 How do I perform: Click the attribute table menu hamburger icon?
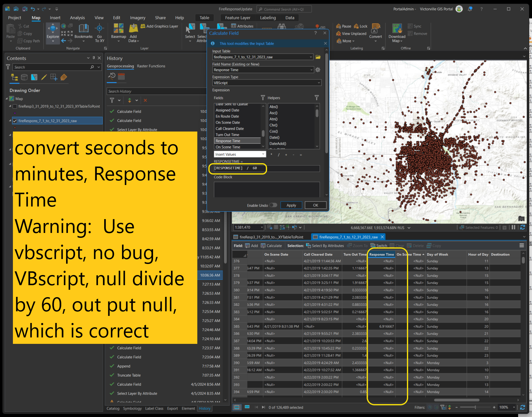[x=522, y=246]
